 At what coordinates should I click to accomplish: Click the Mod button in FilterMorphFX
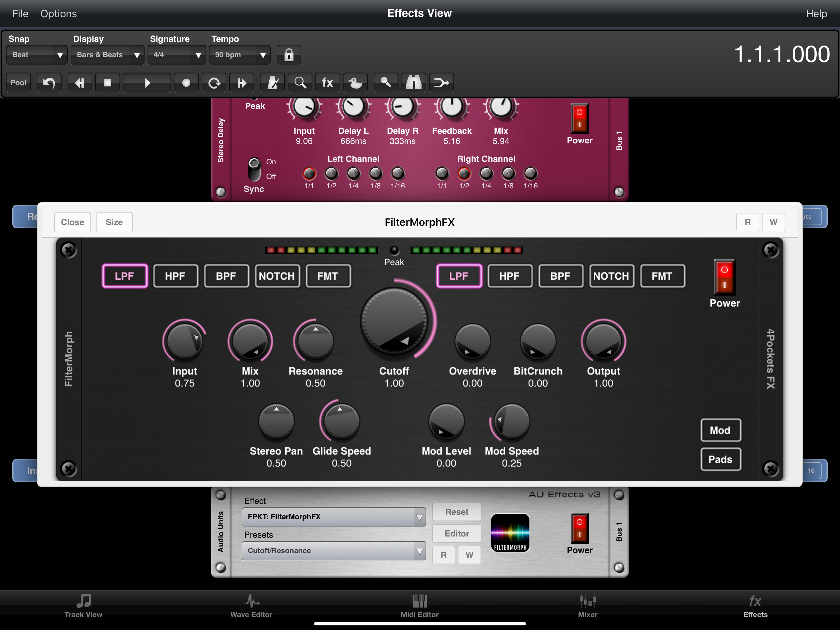[x=720, y=430]
